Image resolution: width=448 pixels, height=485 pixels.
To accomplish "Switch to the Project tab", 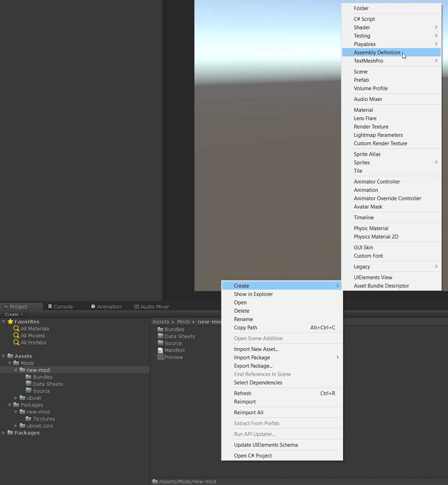I will coord(21,306).
